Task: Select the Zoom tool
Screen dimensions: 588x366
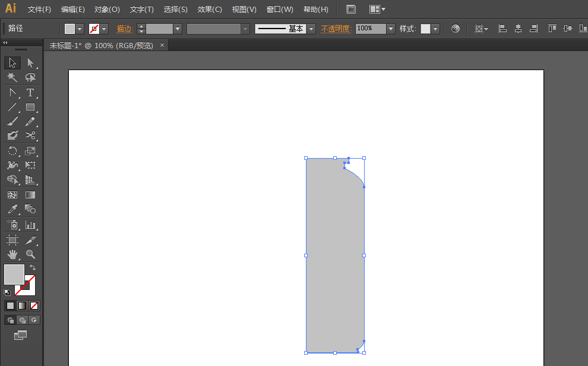Action: point(30,254)
